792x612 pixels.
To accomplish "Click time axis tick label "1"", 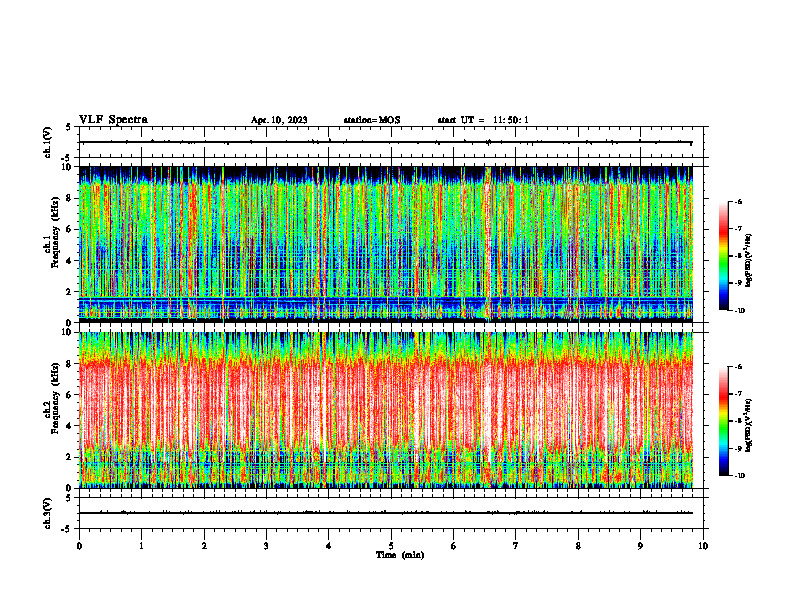I will (141, 546).
